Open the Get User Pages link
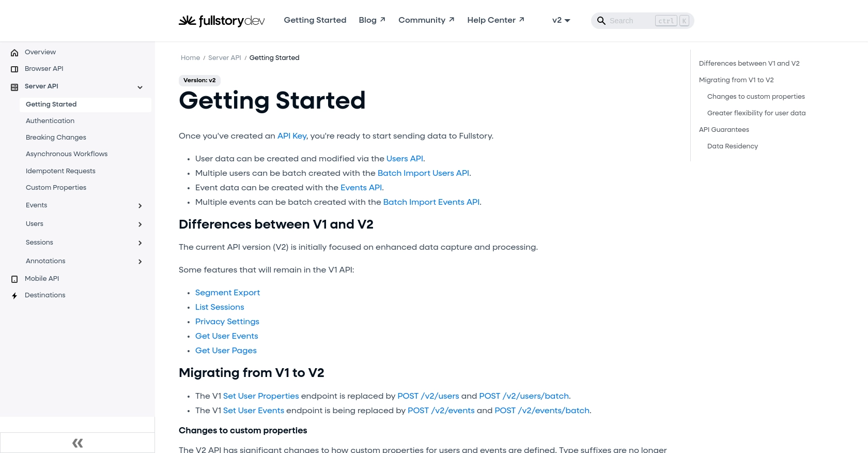This screenshot has width=868, height=453. pos(226,351)
